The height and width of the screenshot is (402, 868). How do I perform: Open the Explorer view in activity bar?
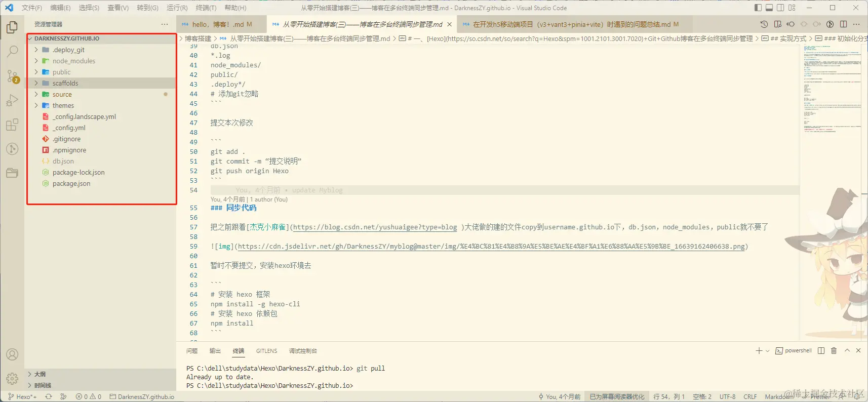(x=12, y=27)
